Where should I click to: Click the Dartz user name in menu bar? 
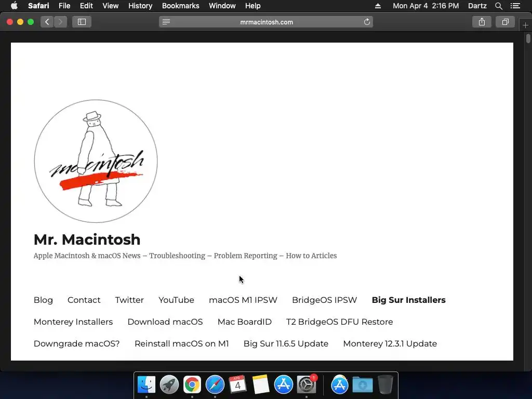click(477, 6)
